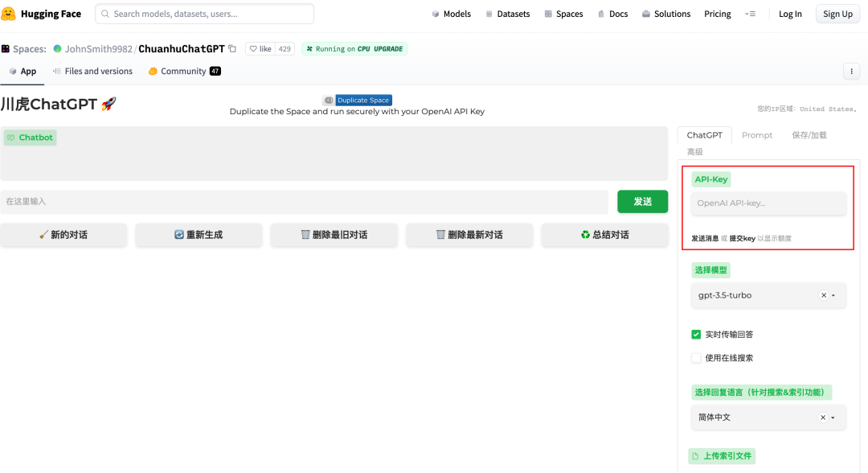Click the 总结对话 summarize button
This screenshot has width=868, height=473.
point(604,235)
